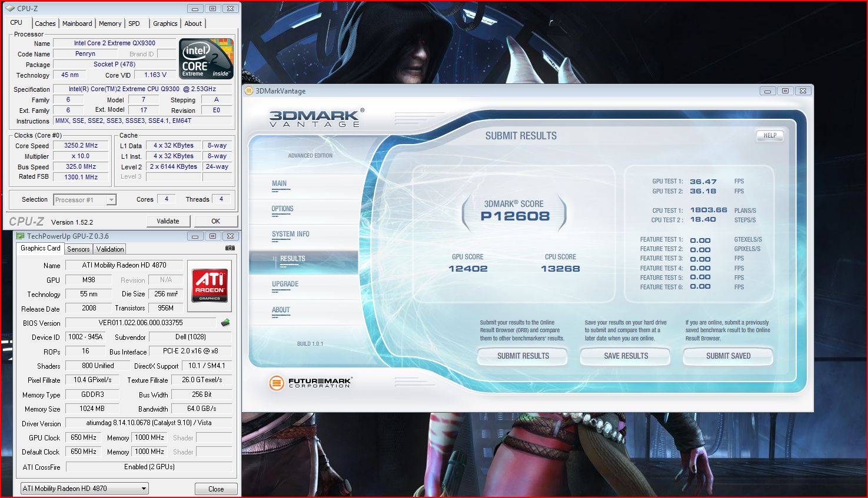The width and height of the screenshot is (868, 498).
Task: Click the ATI Radeon graphics logo
Action: pyautogui.click(x=209, y=285)
